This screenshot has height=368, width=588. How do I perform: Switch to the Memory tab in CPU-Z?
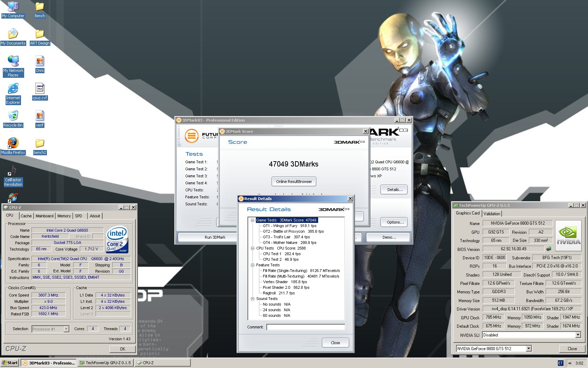pyautogui.click(x=64, y=216)
